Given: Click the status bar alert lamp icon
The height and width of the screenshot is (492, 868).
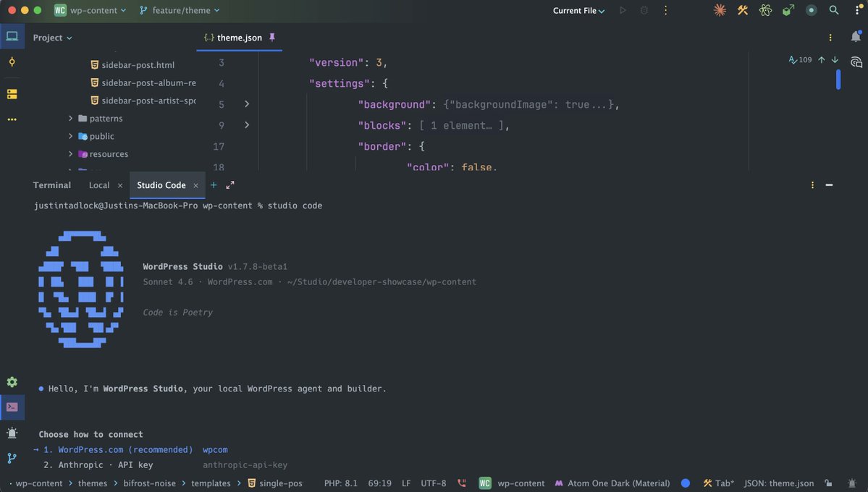Looking at the screenshot, I should [x=852, y=483].
